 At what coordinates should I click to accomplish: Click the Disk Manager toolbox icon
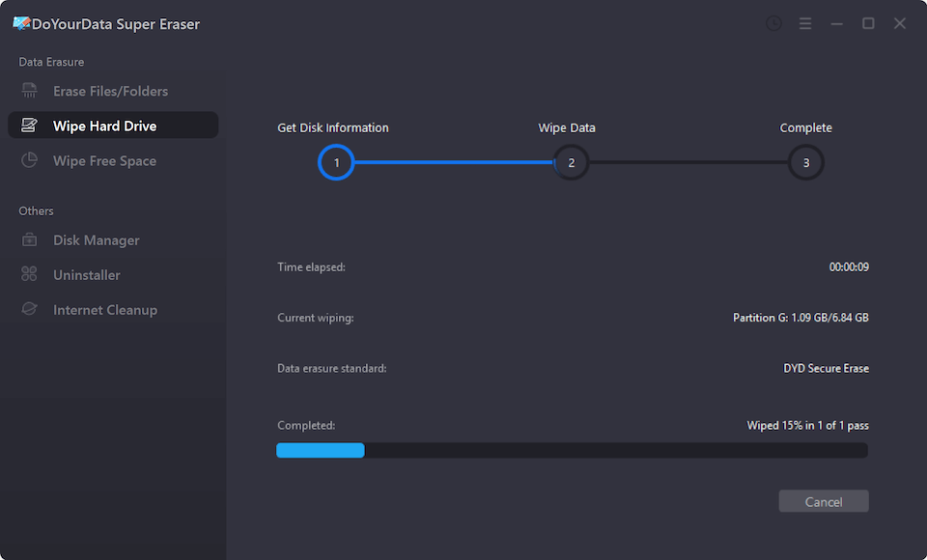(29, 239)
